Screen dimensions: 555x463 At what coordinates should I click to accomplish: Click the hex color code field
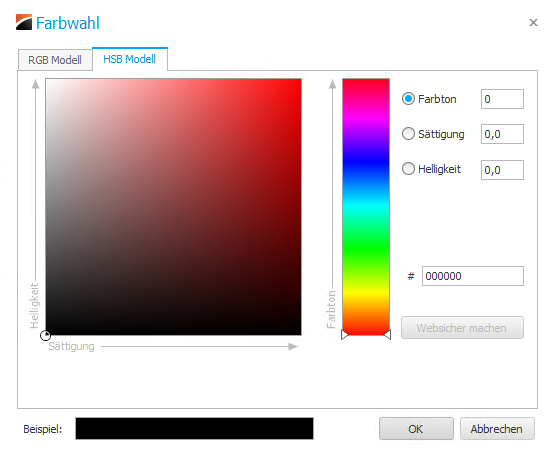coord(473,276)
